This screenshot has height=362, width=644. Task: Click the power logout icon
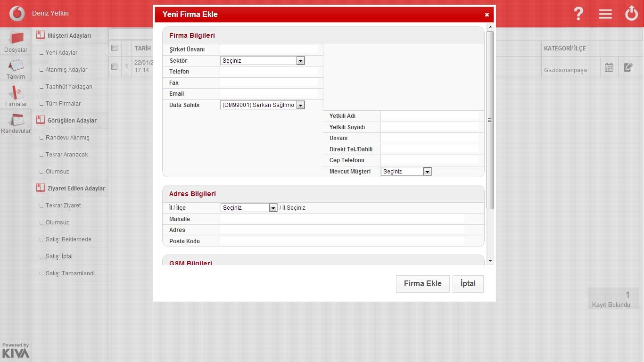pyautogui.click(x=632, y=13)
